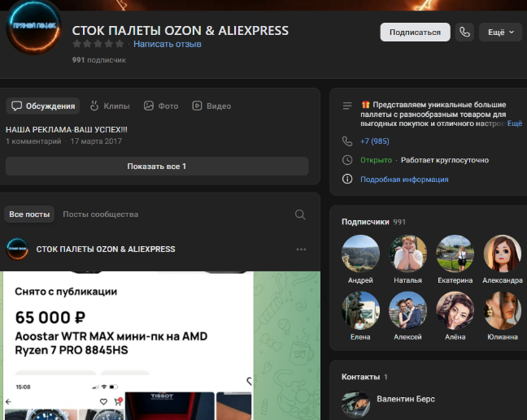Click the Снято с публикации label
Viewport: 527px width, 420px height.
pyautogui.click(x=66, y=292)
